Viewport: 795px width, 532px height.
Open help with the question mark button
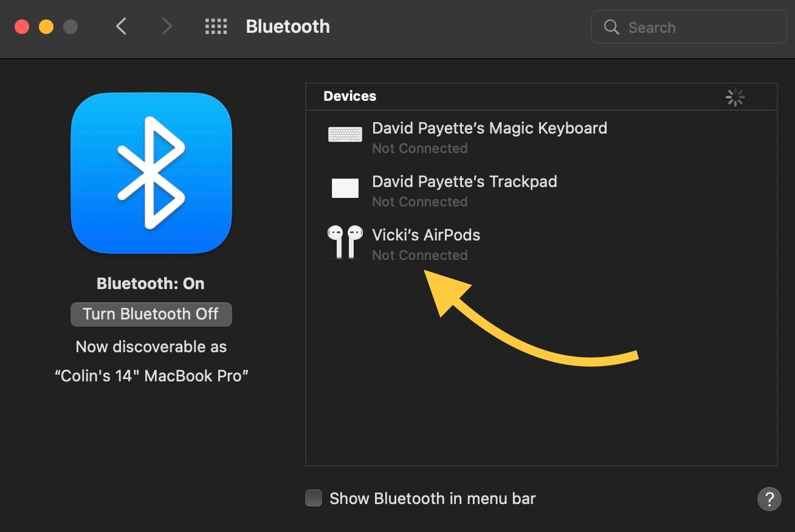[769, 499]
